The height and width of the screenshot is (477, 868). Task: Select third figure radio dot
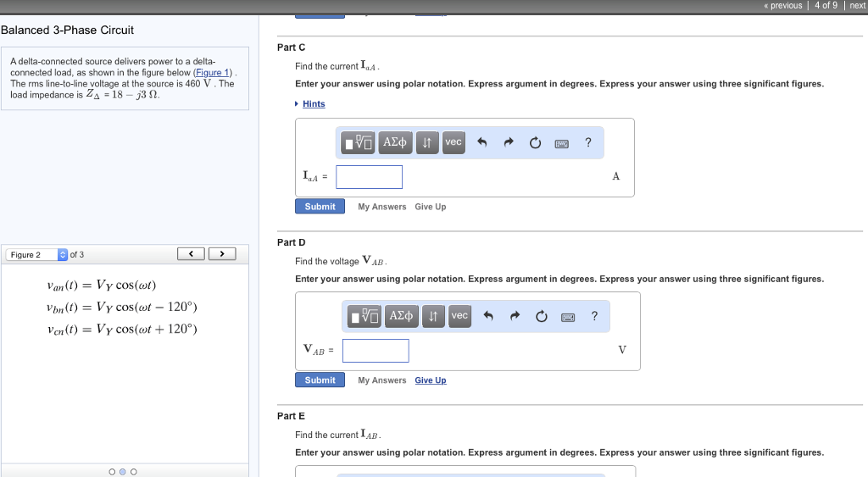click(134, 472)
